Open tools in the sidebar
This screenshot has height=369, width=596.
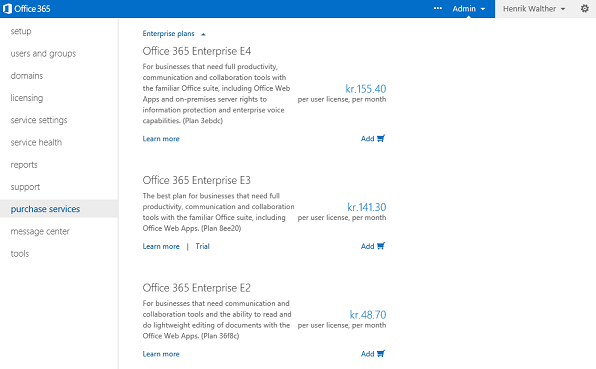click(20, 253)
